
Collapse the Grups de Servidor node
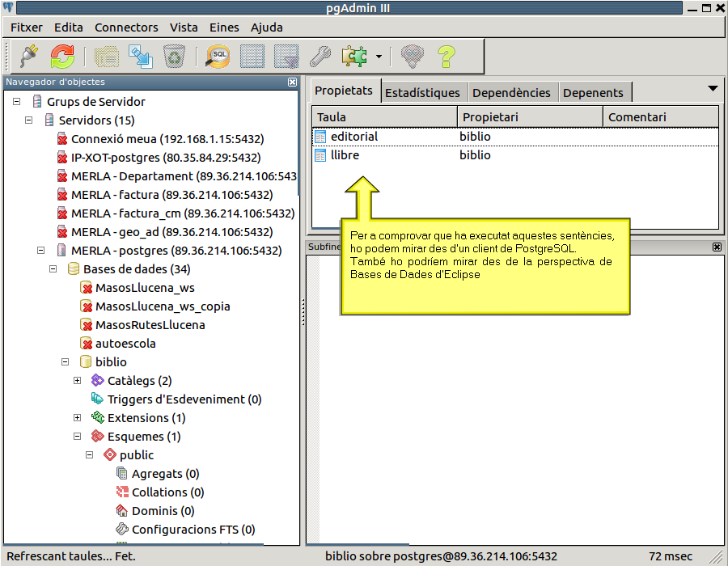tap(17, 101)
